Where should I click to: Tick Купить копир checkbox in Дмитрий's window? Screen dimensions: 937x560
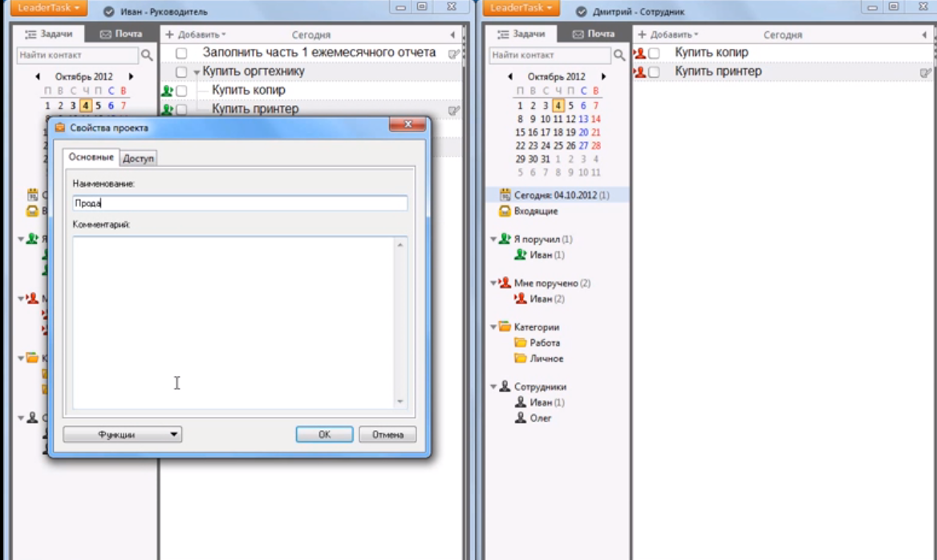(x=655, y=53)
